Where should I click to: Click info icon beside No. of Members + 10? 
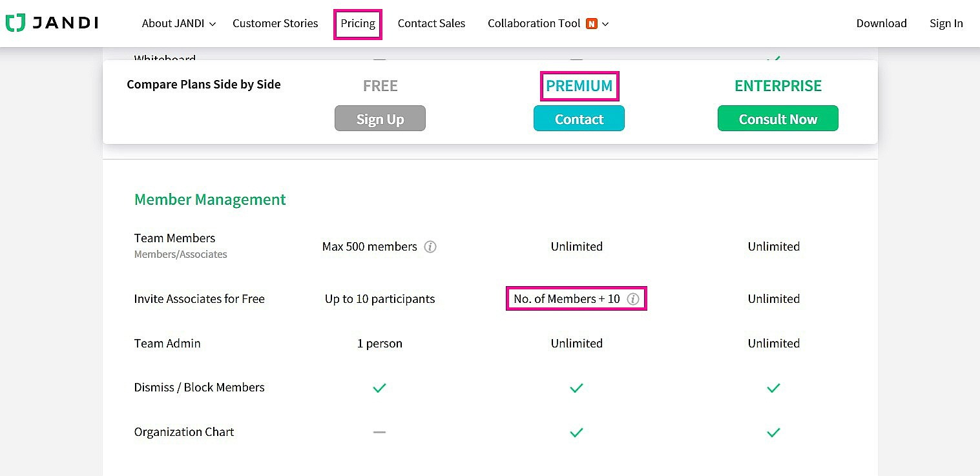633,299
